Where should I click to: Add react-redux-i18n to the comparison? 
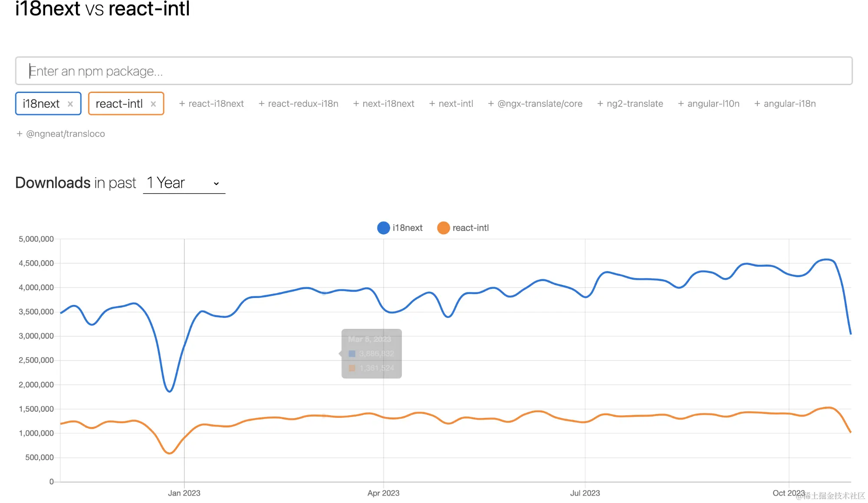[298, 104]
